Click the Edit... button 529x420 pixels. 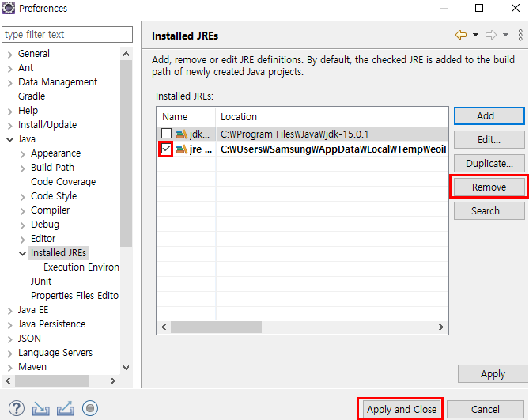[489, 140]
